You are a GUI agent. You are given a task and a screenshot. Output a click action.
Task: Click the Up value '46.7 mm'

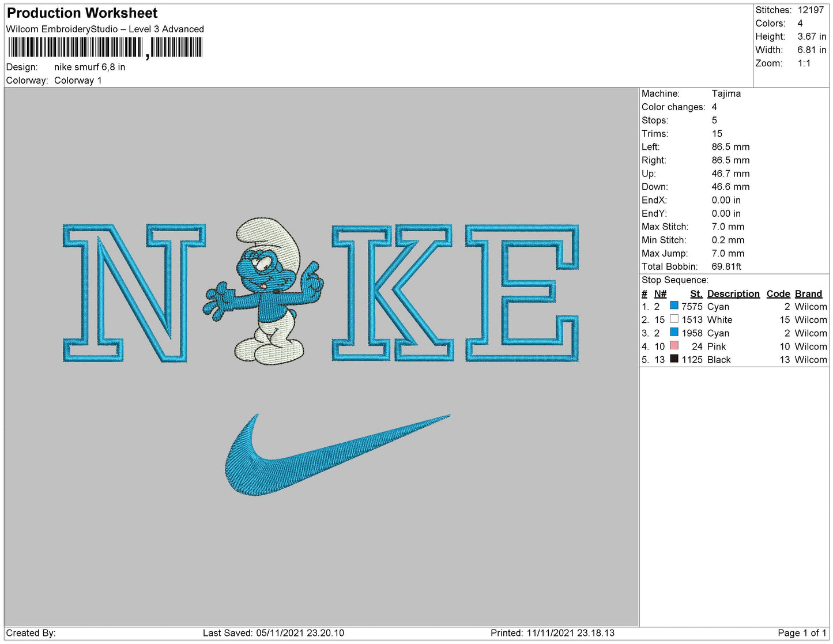click(731, 173)
